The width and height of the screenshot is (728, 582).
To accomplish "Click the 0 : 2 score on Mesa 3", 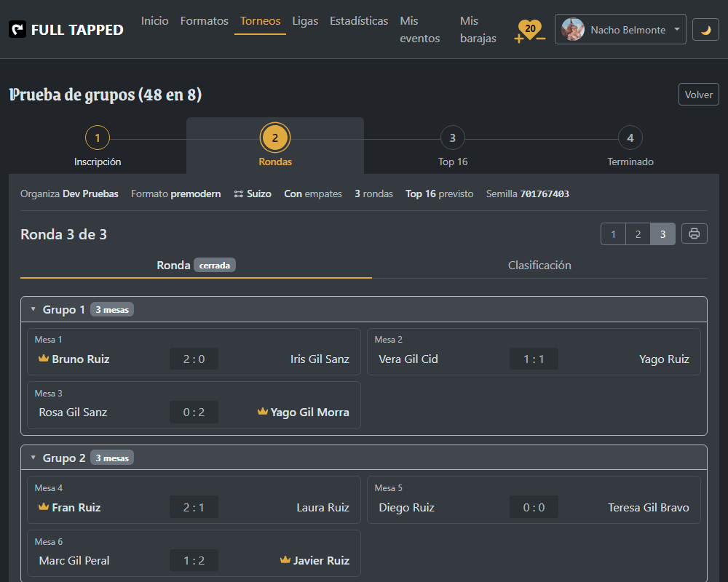I will point(194,412).
